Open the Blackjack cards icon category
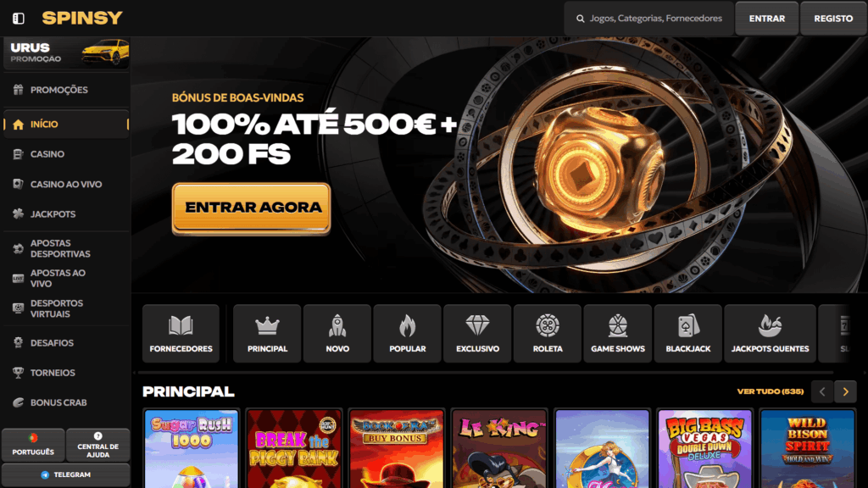 click(687, 334)
